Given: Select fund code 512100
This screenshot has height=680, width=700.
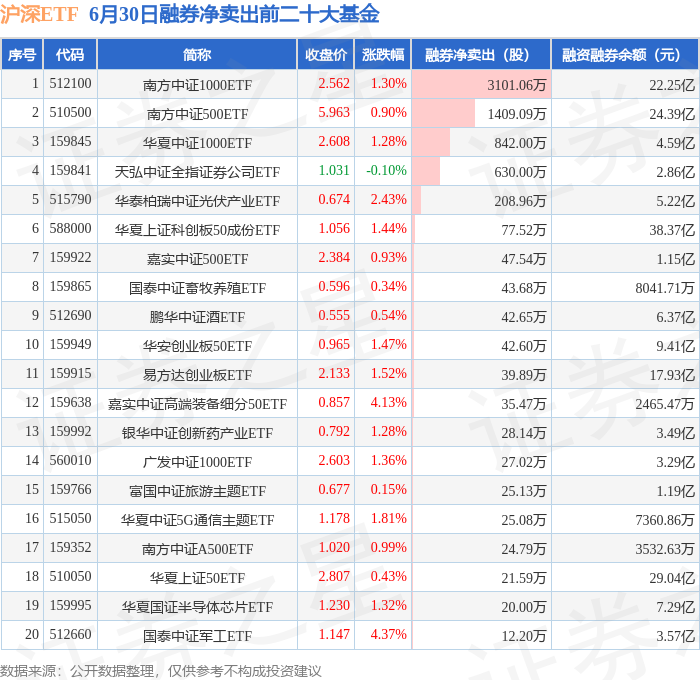Looking at the screenshot, I should (x=70, y=83).
